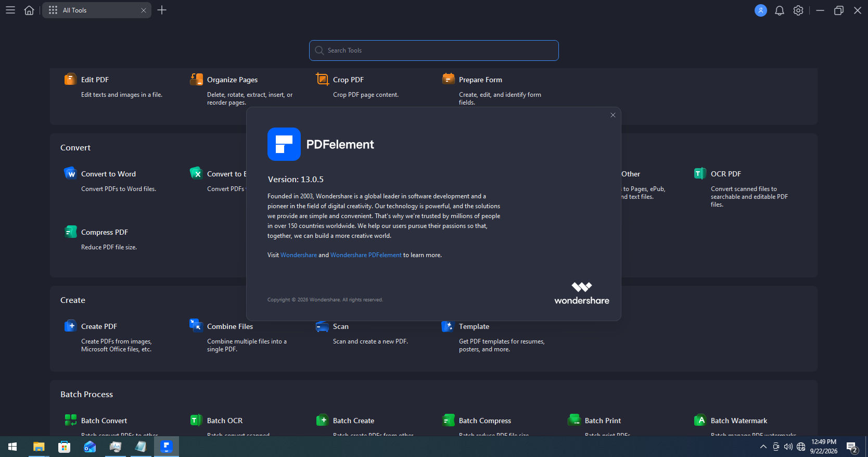
Task: Open the volume control in system tray
Action: pyautogui.click(x=788, y=447)
